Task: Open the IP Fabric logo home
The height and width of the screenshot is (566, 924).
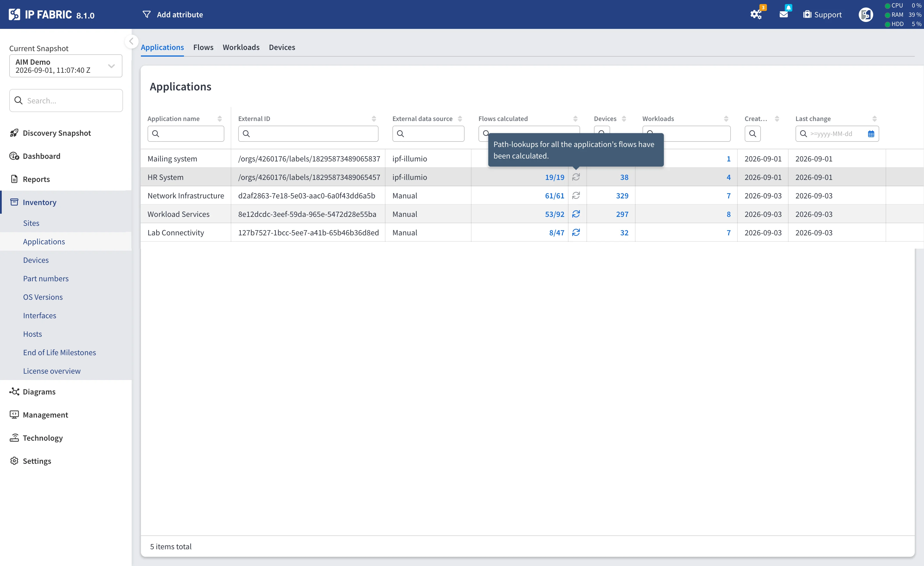Action: tap(51, 15)
